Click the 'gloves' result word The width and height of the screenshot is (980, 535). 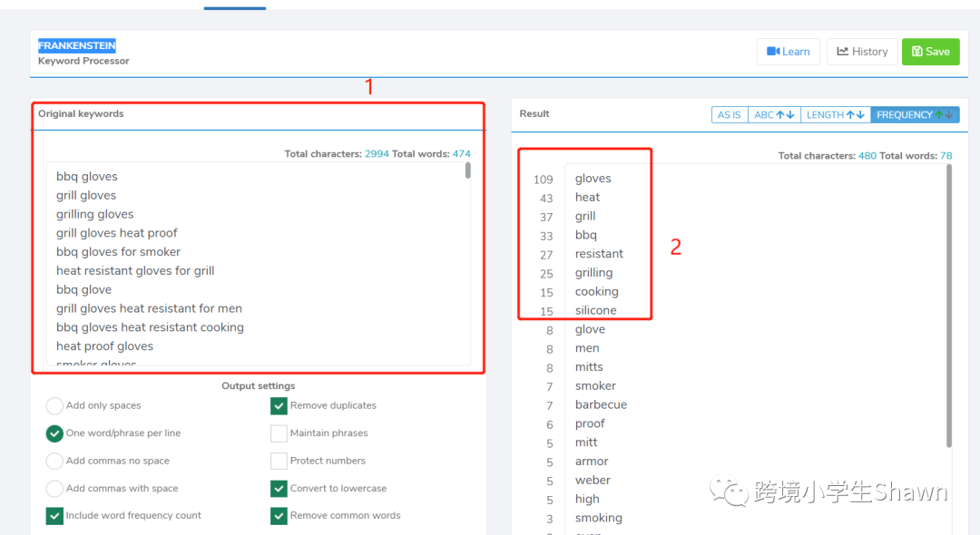tap(593, 179)
